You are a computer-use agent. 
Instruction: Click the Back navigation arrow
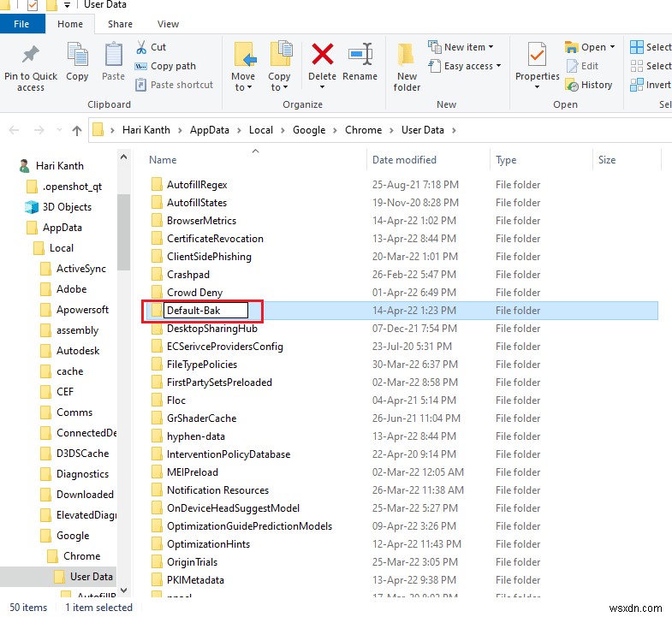pos(15,130)
